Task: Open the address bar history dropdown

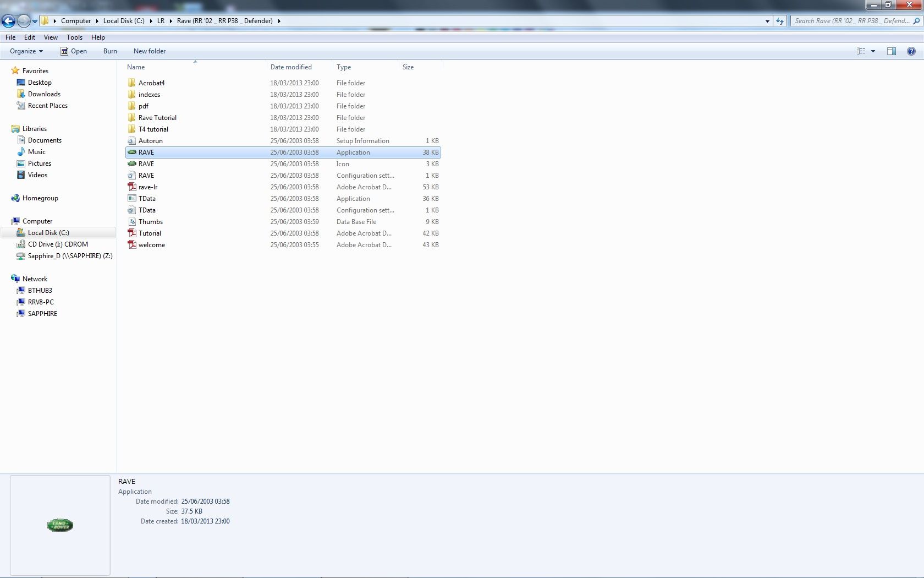Action: point(767,21)
